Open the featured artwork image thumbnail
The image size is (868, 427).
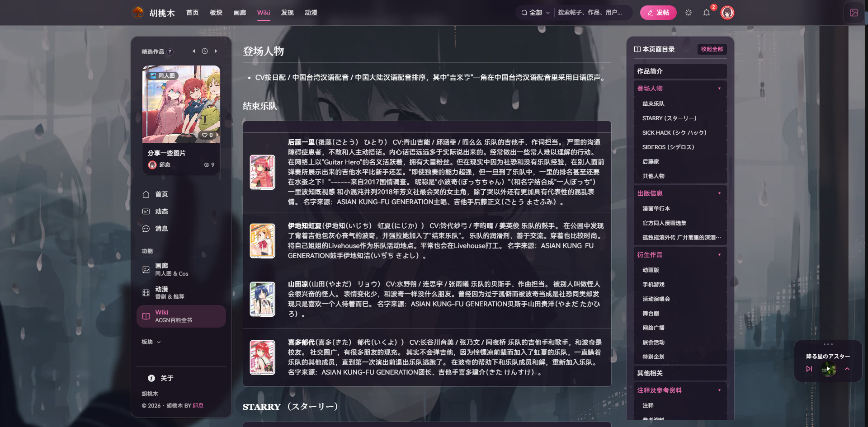click(181, 104)
